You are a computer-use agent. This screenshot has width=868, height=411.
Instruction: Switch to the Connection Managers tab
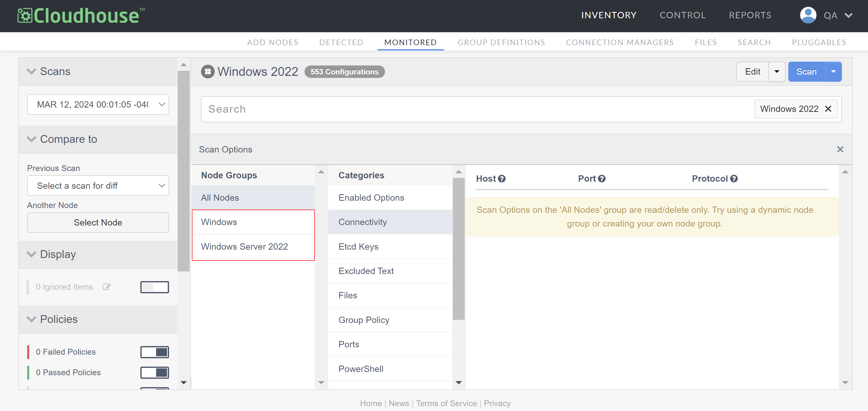[x=620, y=42]
